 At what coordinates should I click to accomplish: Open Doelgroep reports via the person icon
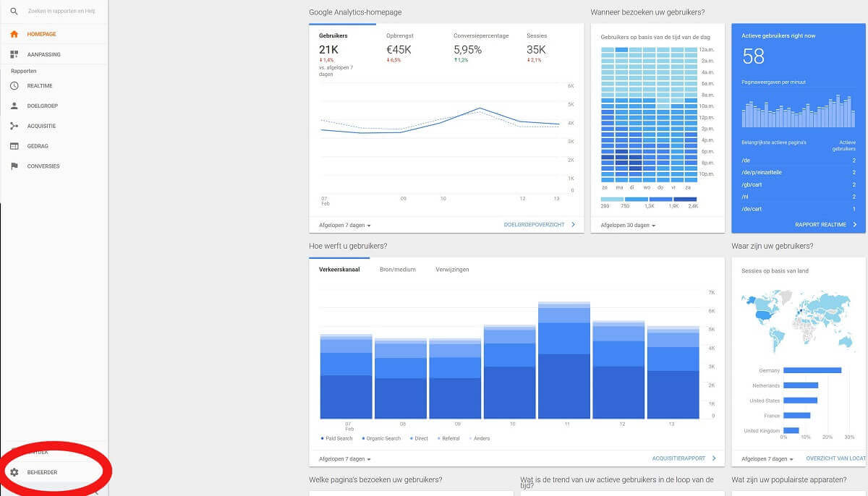tap(14, 106)
